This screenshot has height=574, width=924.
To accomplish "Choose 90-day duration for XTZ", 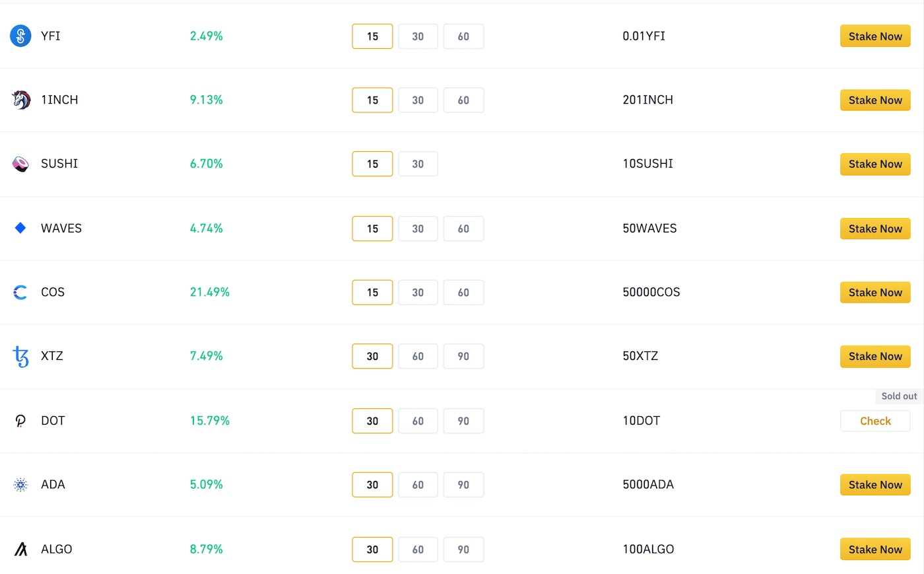I will 463,357.
